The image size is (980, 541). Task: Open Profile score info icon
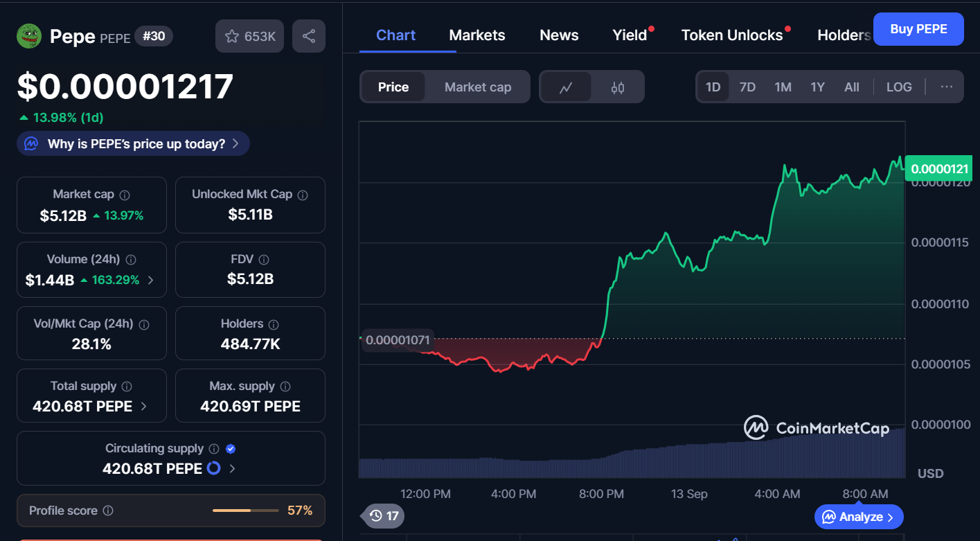[108, 511]
